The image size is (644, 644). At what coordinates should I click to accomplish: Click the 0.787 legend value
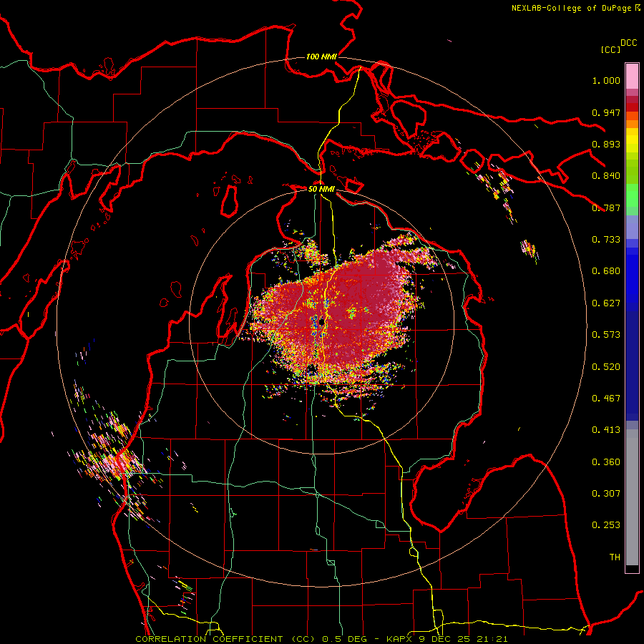point(606,208)
